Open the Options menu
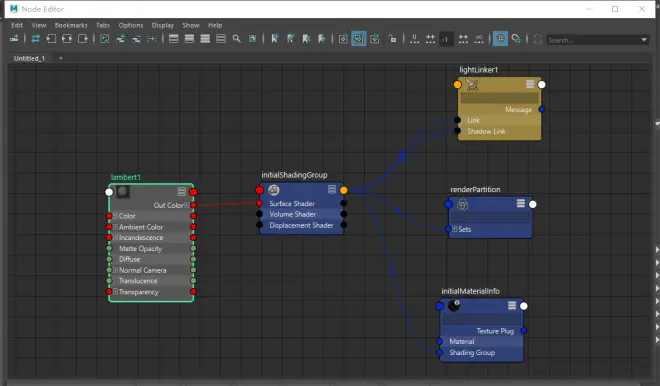Screen dimensions: 660x386 [x=131, y=25]
